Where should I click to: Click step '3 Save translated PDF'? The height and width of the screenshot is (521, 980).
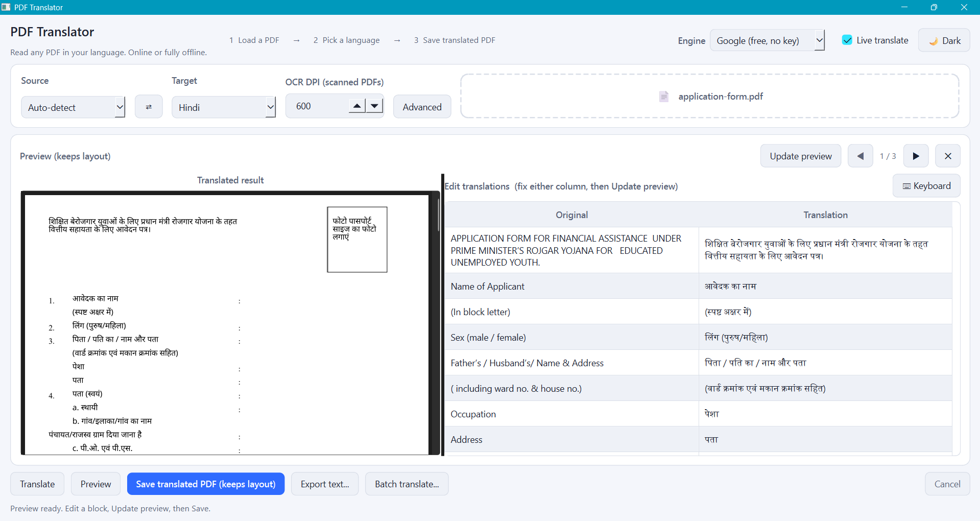pyautogui.click(x=455, y=40)
